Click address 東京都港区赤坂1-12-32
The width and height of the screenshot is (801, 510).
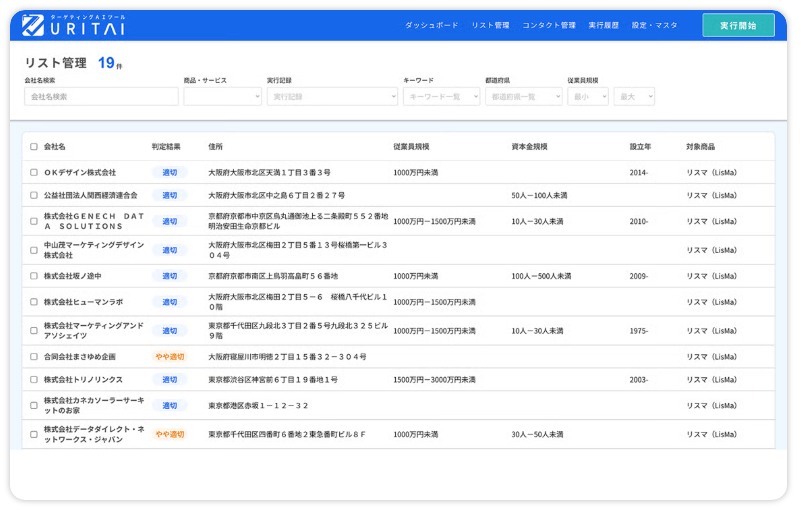click(258, 406)
